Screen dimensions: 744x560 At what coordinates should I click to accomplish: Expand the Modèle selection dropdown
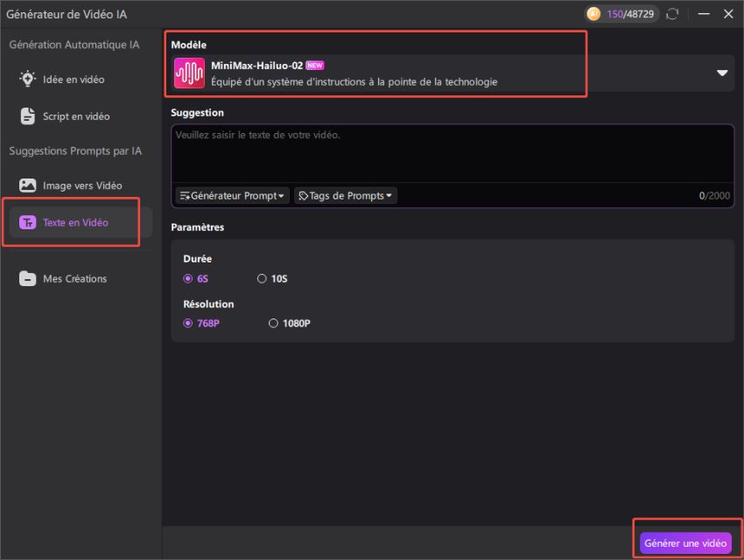click(x=720, y=73)
